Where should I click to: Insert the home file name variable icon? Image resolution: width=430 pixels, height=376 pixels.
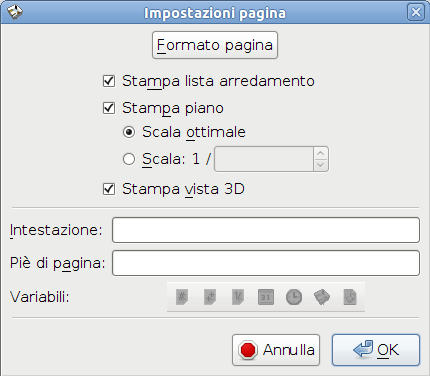coord(350,297)
